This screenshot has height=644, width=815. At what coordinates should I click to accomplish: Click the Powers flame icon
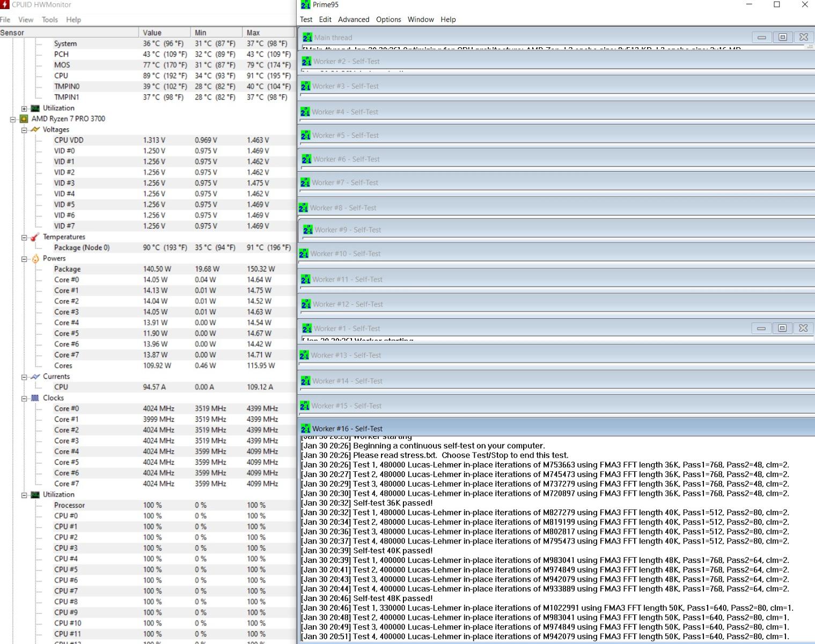tap(35, 258)
